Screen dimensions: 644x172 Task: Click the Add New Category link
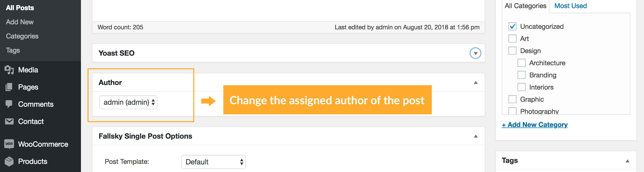click(535, 125)
